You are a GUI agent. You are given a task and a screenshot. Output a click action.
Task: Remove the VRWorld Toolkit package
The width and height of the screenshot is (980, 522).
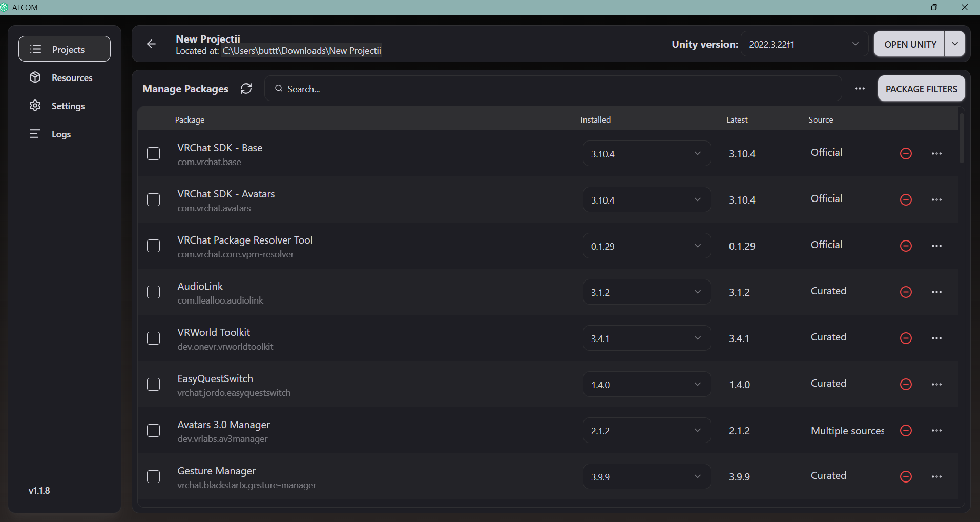point(906,338)
